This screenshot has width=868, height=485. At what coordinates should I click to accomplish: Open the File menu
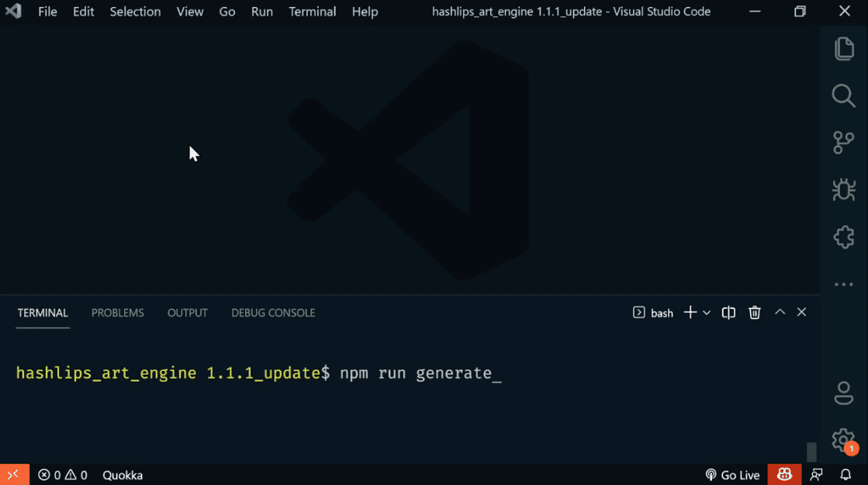point(47,12)
